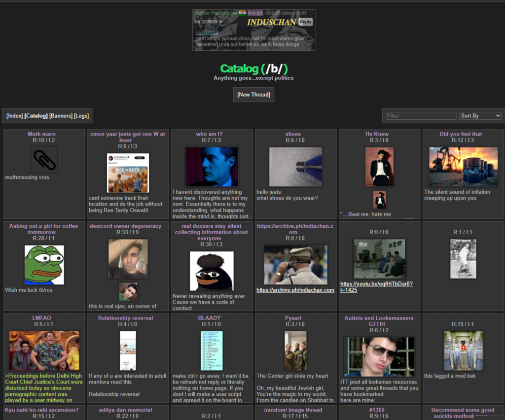Image resolution: width=505 pixels, height=420 pixels.
Task: Click the 'who am I?' thread image
Action: (x=212, y=167)
